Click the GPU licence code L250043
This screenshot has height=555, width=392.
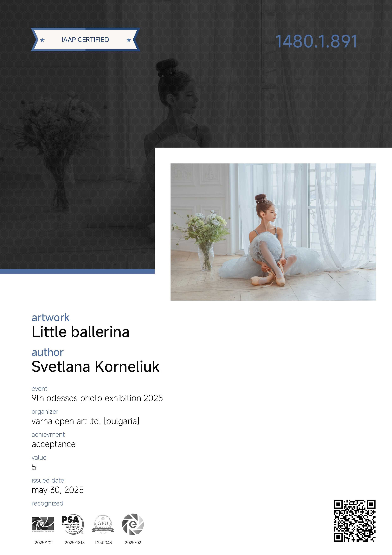pos(103,543)
